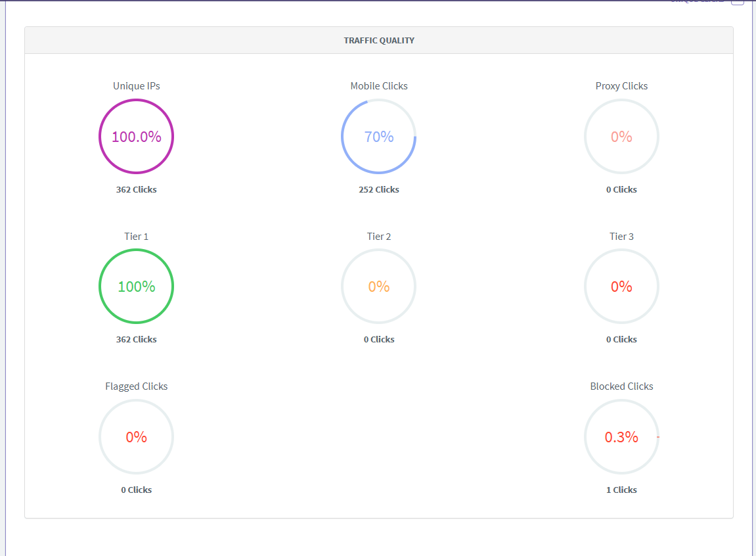Click the "Tier 2" label
Screen dimensions: 756x556
(379, 237)
